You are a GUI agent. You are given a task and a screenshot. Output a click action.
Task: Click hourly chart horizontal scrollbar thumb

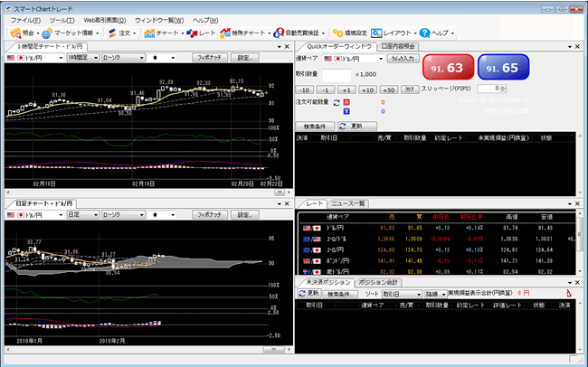(x=280, y=193)
